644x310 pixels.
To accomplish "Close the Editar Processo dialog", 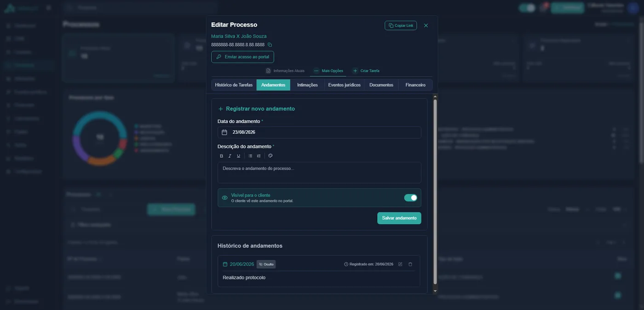I will [426, 25].
